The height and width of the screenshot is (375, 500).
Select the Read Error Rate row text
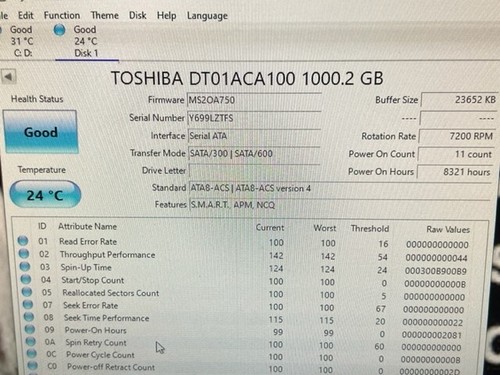coord(88,241)
